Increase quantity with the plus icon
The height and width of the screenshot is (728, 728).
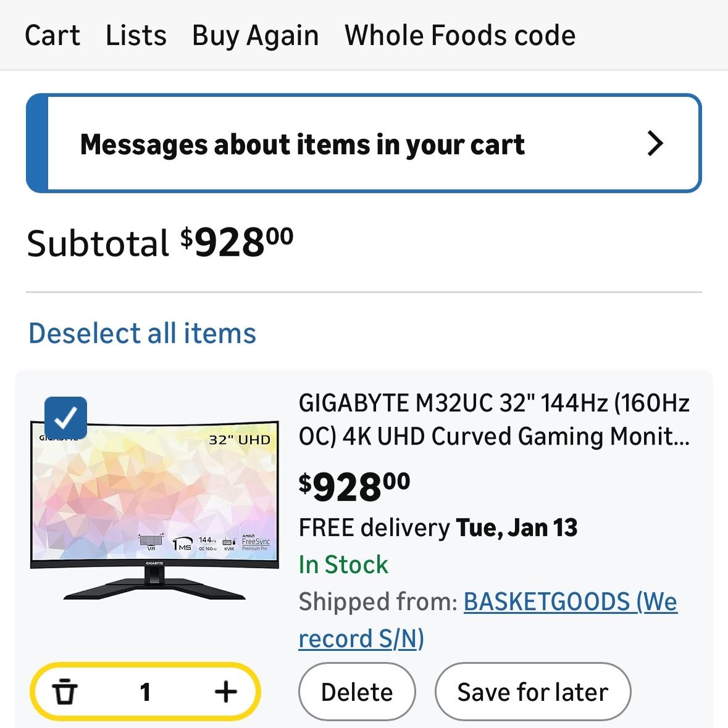[x=226, y=692]
